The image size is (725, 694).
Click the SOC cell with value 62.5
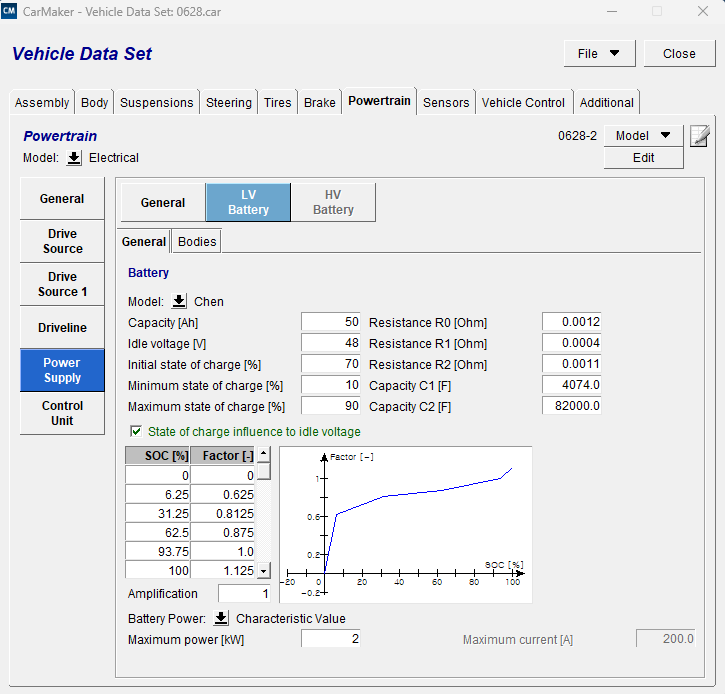[x=157, y=532]
